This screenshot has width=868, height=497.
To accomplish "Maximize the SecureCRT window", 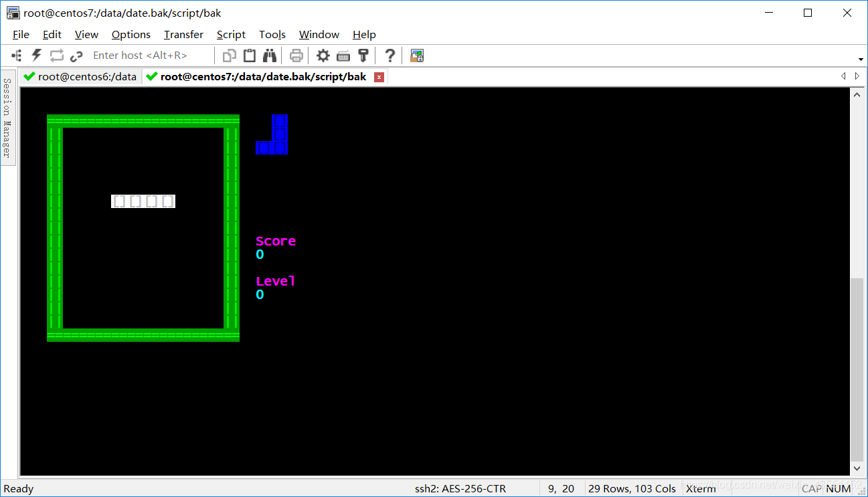I will coord(808,13).
